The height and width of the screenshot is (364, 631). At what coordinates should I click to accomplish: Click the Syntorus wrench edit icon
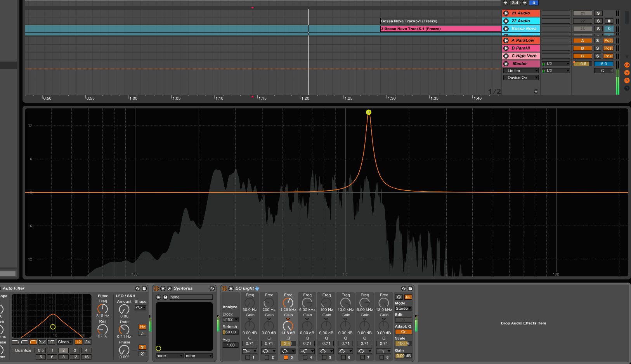pyautogui.click(x=170, y=288)
